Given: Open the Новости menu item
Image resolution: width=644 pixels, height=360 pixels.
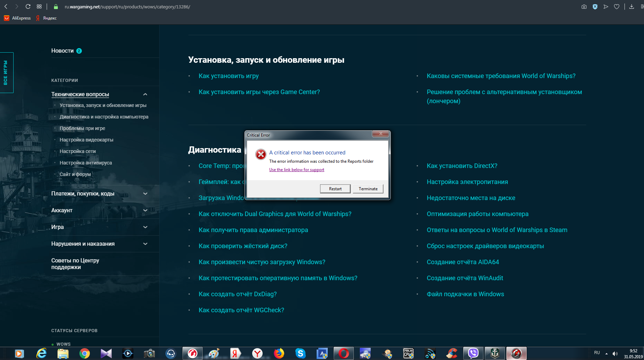Looking at the screenshot, I should pos(62,51).
